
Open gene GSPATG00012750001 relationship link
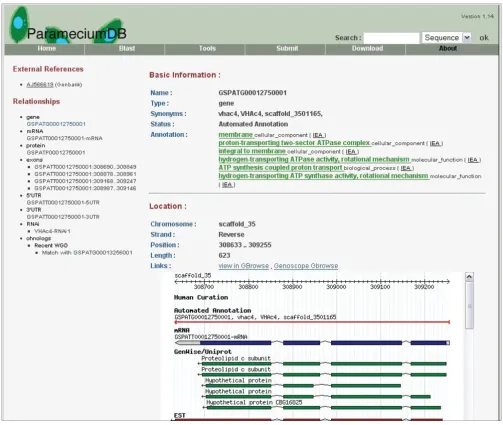pyautogui.click(x=56, y=124)
